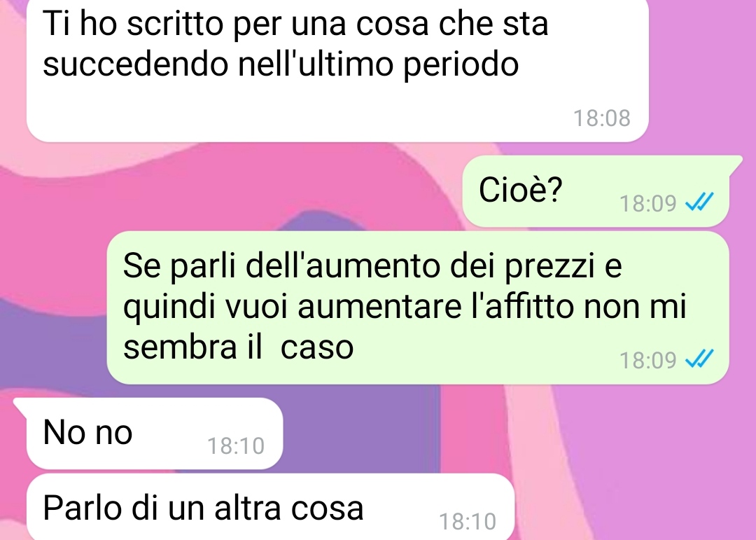Click the 18:09 timestamp under "sembra il caso"

tap(648, 361)
